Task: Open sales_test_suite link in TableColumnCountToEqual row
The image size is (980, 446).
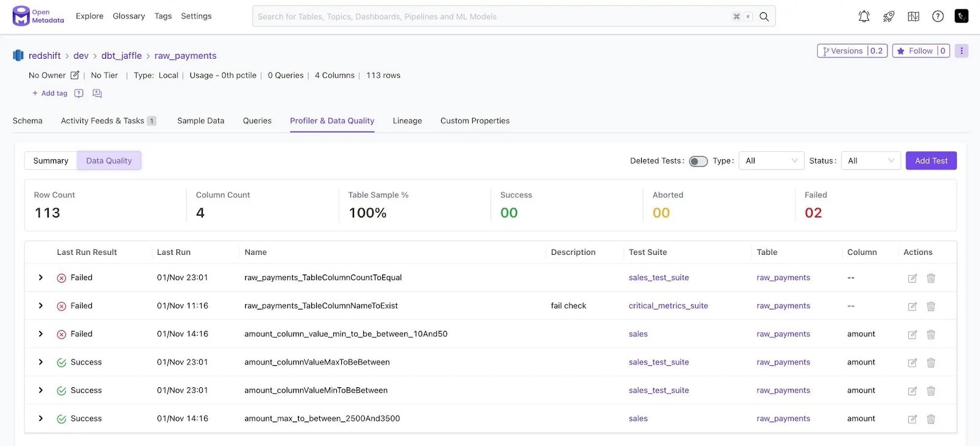Action: tap(658, 278)
